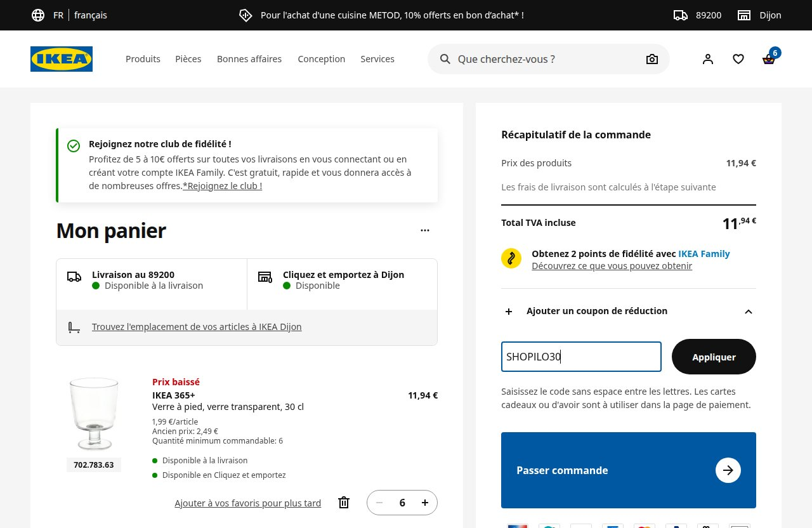Click the magnifying glass search icon
Screen dimensions: 812x528
pyautogui.click(x=445, y=59)
